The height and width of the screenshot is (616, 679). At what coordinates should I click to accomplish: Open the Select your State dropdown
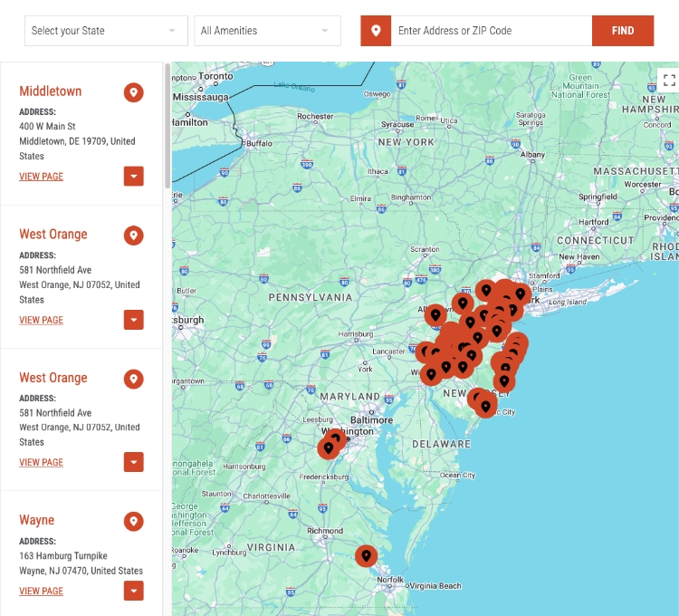tap(105, 31)
